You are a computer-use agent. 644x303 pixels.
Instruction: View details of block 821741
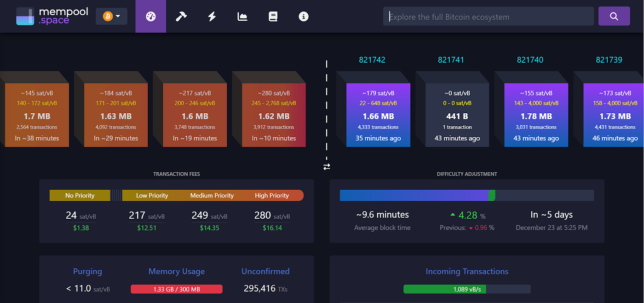click(x=457, y=115)
